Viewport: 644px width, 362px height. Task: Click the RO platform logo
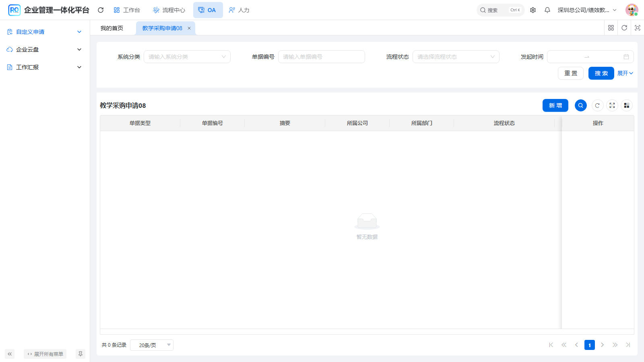14,10
